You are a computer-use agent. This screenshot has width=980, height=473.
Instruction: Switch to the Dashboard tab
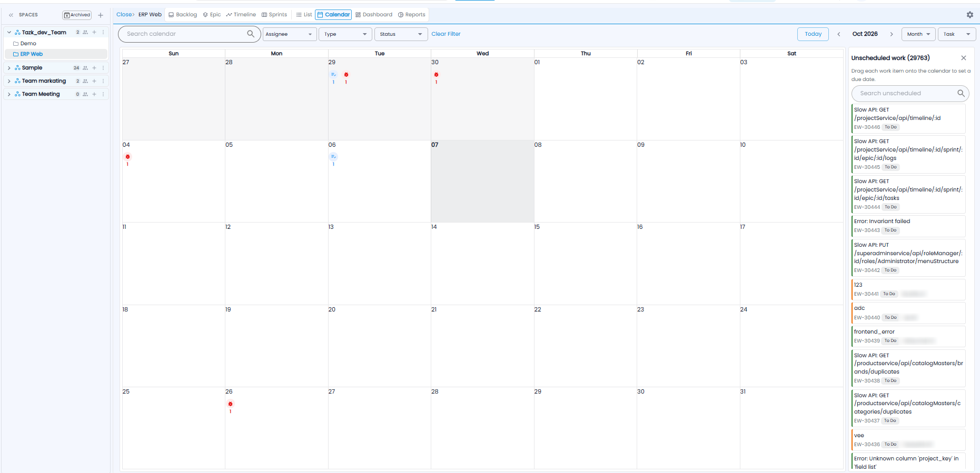(x=374, y=15)
